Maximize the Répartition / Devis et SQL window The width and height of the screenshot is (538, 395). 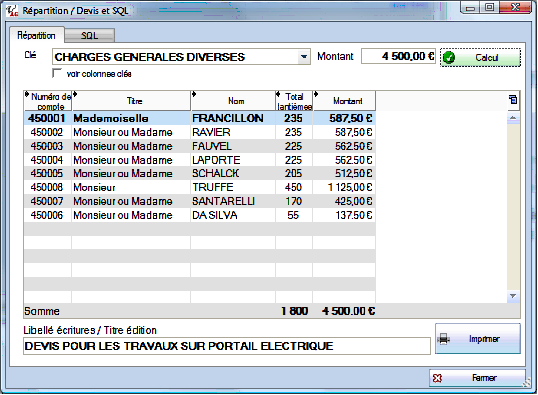click(x=490, y=7)
